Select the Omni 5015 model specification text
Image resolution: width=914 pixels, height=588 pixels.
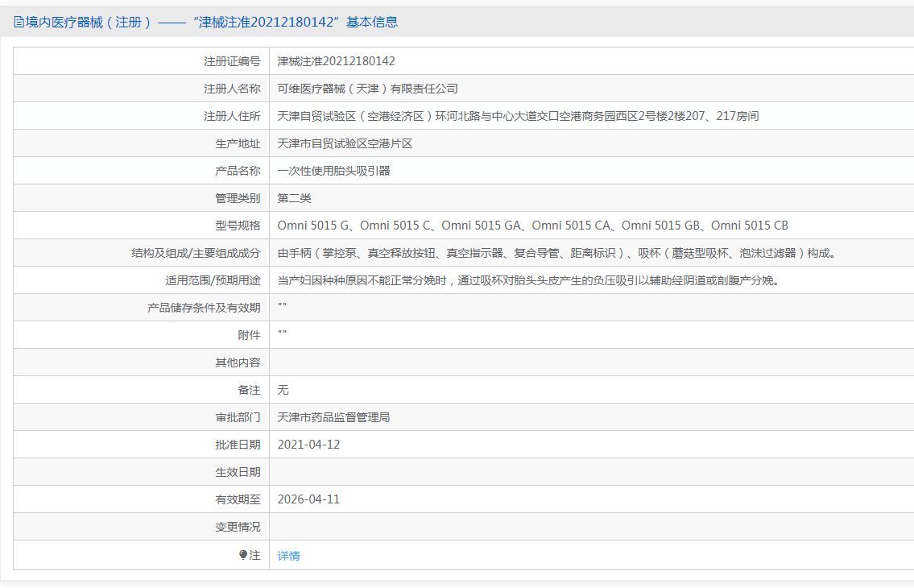click(532, 226)
